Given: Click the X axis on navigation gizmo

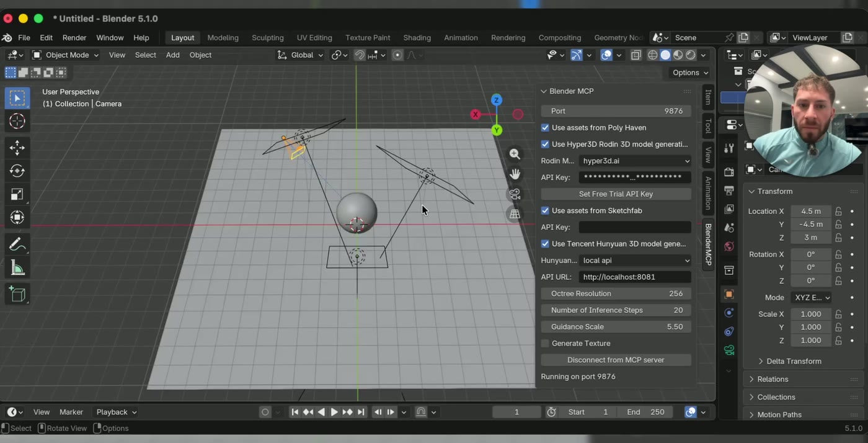Looking at the screenshot, I should coord(476,114).
